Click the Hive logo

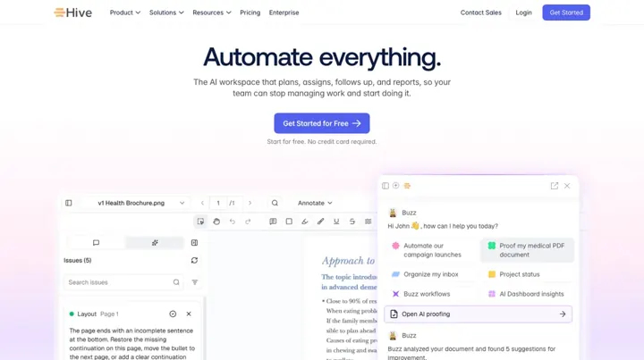pyautogui.click(x=73, y=13)
